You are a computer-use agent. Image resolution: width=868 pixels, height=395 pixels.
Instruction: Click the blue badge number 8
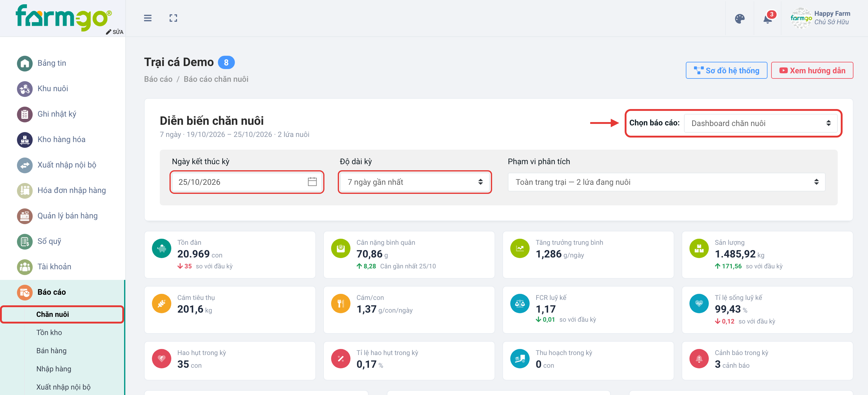point(226,62)
